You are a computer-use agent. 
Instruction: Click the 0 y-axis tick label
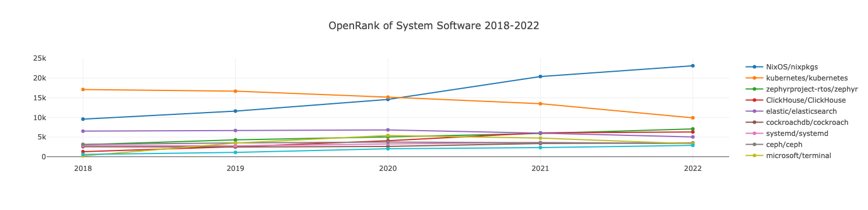pyautogui.click(x=44, y=157)
